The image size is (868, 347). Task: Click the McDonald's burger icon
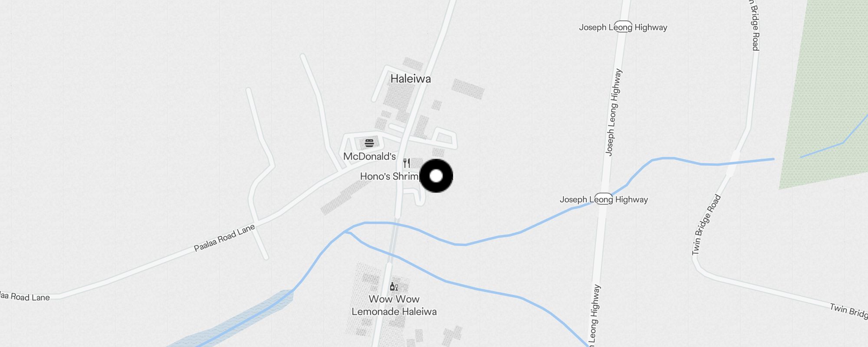[369, 143]
